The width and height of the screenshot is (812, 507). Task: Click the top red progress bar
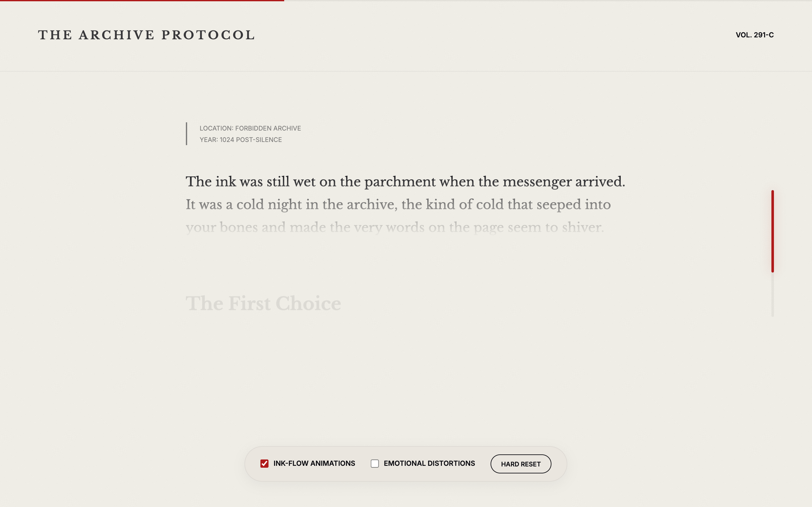tap(141, 1)
